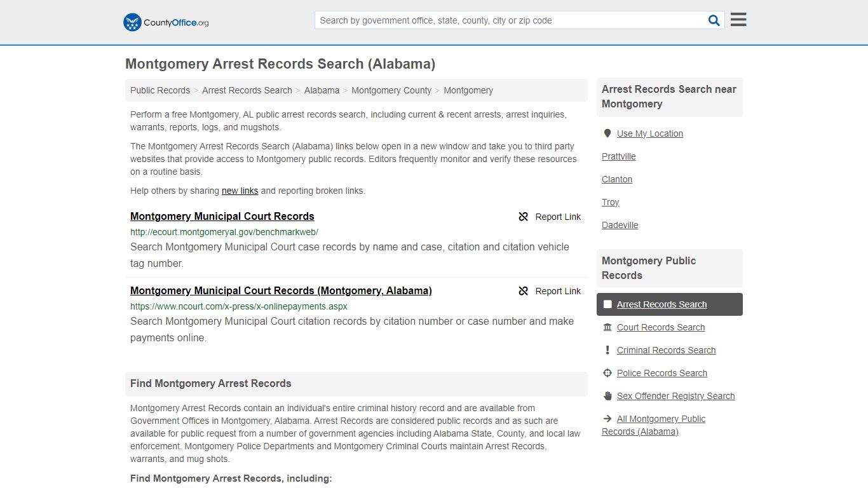Click 'Montgomery Public Records' sidebar heading
This screenshot has height=488, width=868.
click(x=649, y=268)
